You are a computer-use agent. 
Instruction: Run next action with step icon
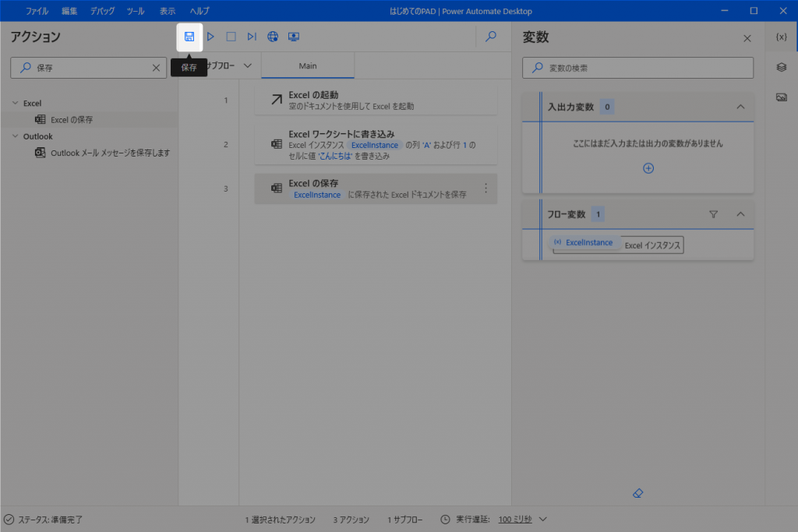point(252,37)
